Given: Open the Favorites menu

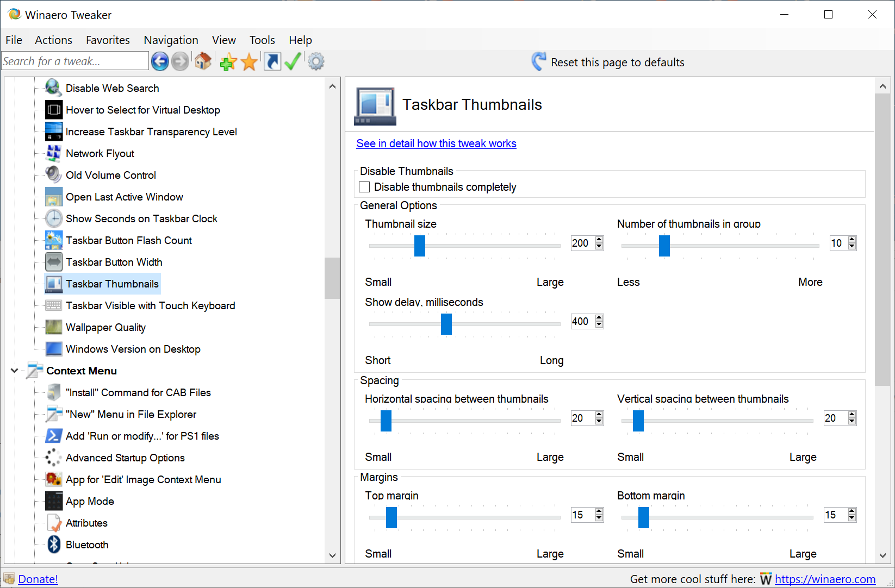Looking at the screenshot, I should point(108,40).
